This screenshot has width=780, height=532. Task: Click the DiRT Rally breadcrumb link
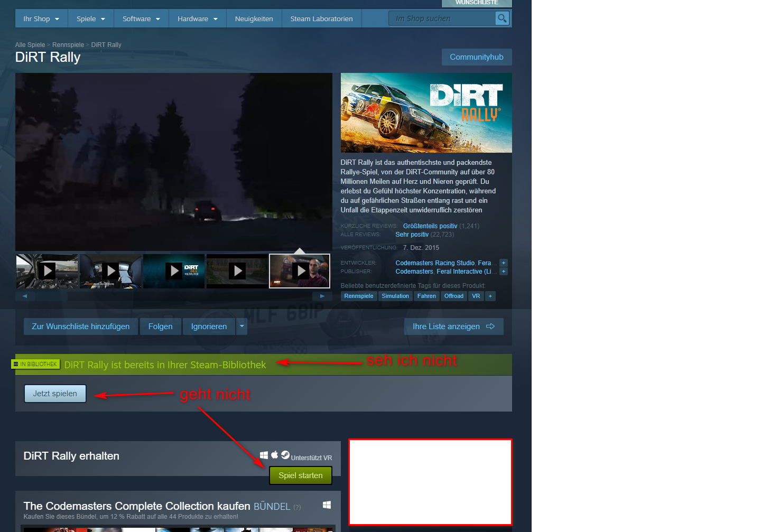106,45
